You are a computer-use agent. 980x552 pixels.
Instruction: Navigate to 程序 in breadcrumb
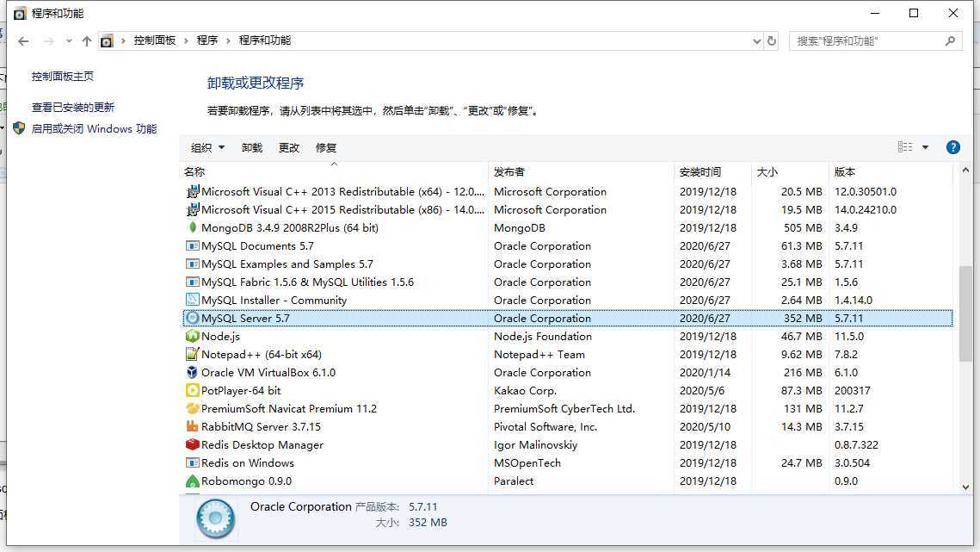click(x=206, y=40)
